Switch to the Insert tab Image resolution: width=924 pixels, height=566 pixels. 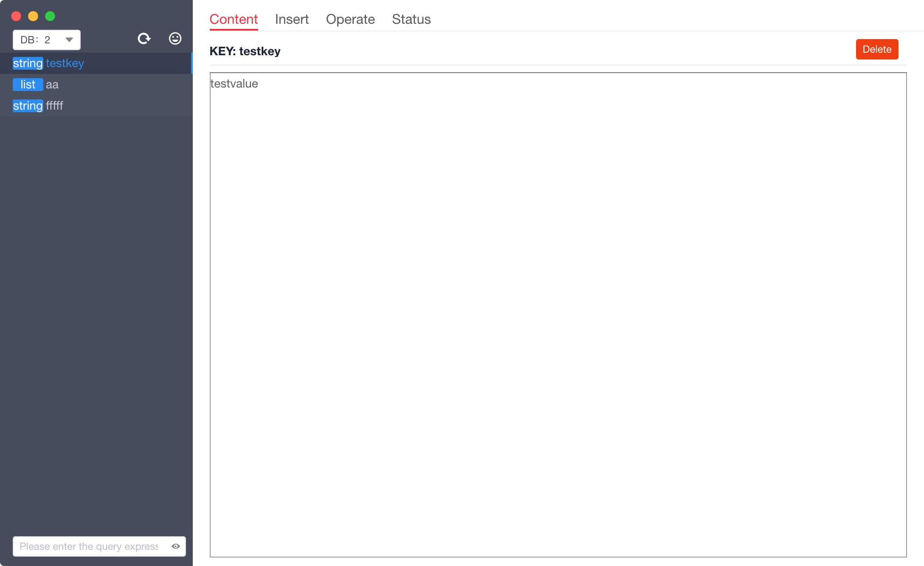pyautogui.click(x=292, y=19)
